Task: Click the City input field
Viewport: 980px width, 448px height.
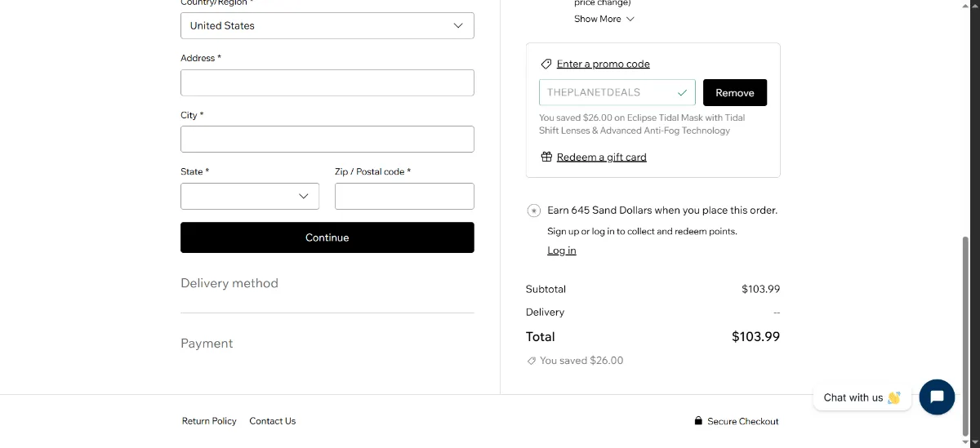Action: 327,139
